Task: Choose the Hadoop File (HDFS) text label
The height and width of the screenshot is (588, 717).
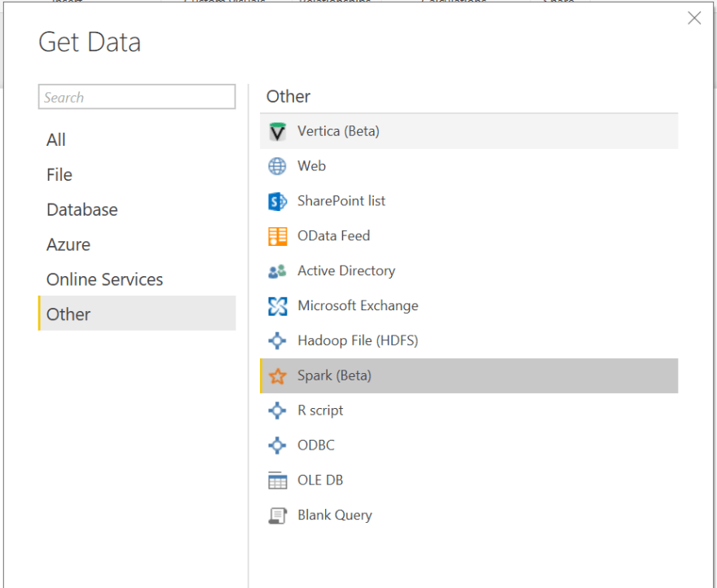Action: pyautogui.click(x=358, y=340)
